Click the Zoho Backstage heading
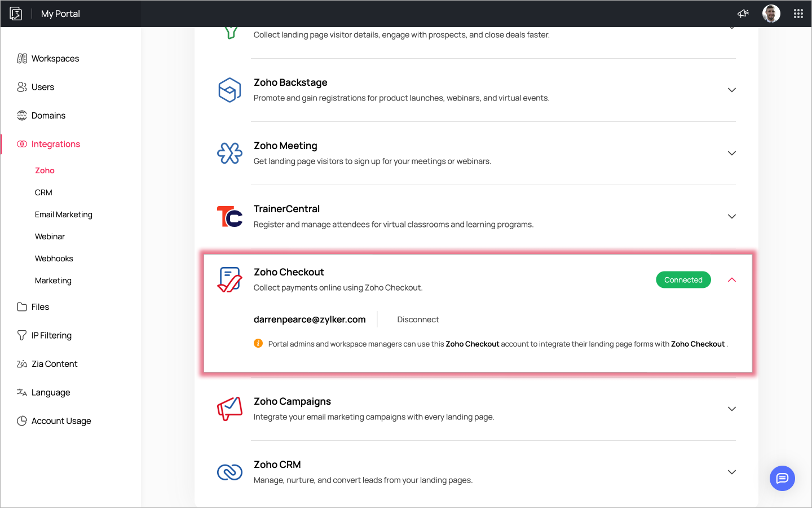 [290, 82]
